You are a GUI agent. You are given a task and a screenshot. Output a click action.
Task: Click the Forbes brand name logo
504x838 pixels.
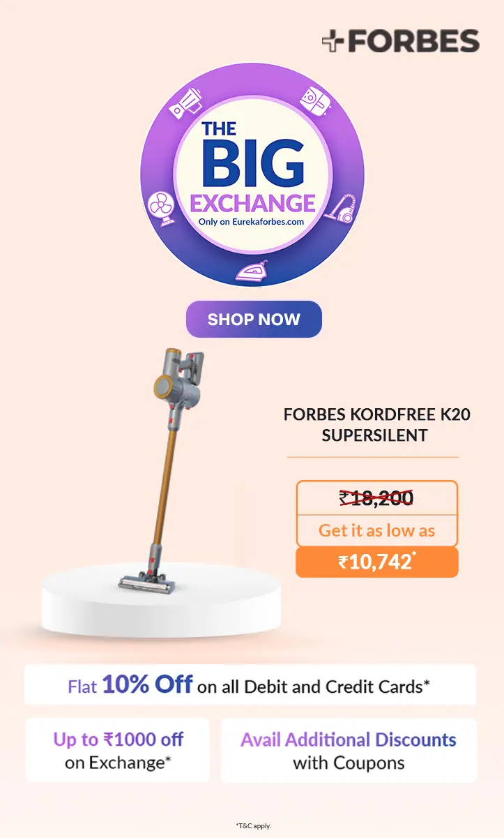pos(413,42)
